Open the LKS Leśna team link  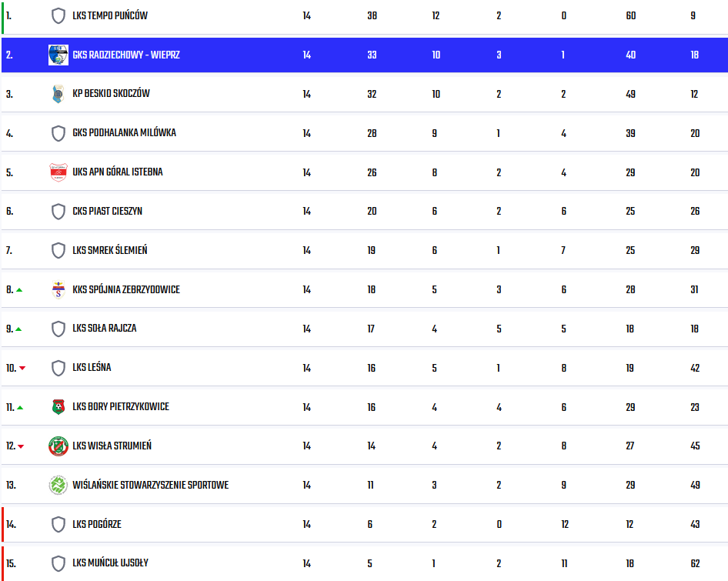pyautogui.click(x=92, y=367)
